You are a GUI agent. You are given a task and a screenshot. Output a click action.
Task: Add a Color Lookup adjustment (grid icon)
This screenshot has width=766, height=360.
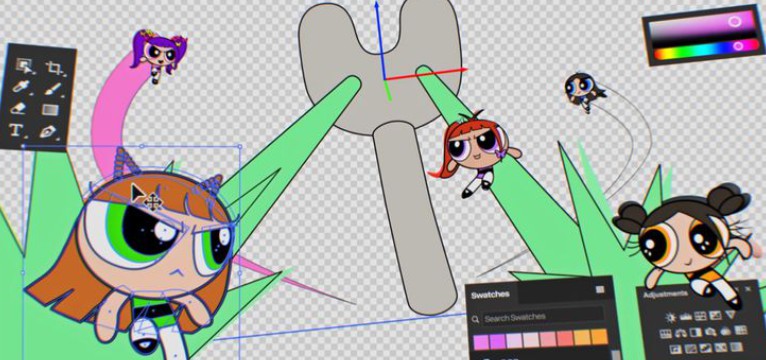(741, 330)
